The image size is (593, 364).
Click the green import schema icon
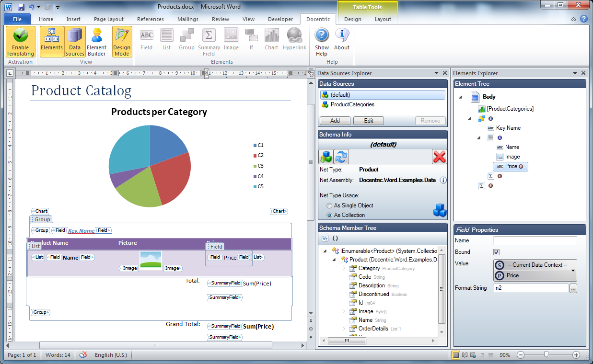point(326,157)
